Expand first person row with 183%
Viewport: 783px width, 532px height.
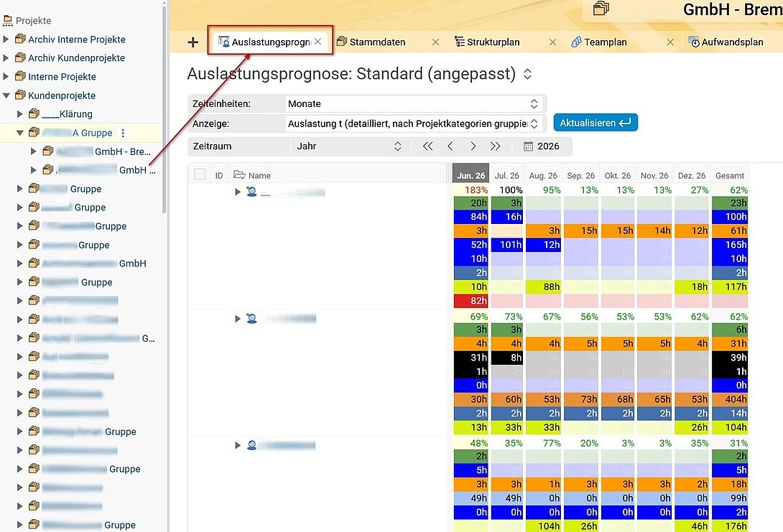[238, 192]
